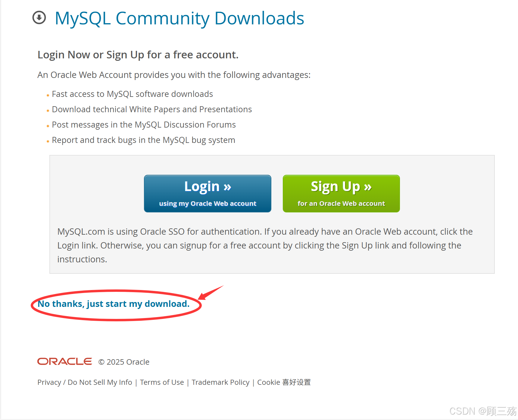Click the green Sign Up button
518x420 pixels.
tap(341, 193)
